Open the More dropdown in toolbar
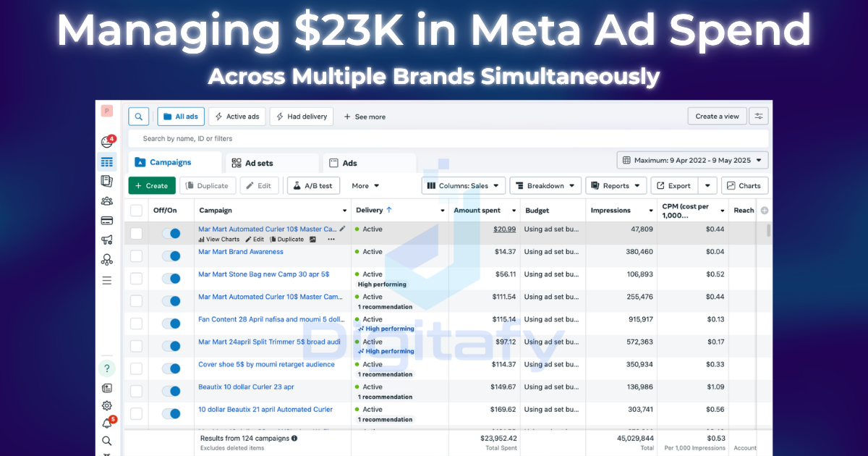The image size is (868, 456). tap(365, 186)
